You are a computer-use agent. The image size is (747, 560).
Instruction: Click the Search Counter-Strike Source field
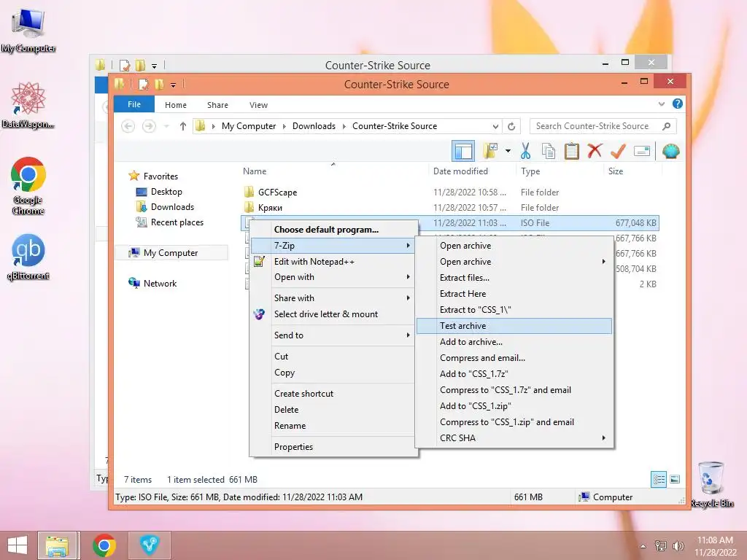pos(603,126)
